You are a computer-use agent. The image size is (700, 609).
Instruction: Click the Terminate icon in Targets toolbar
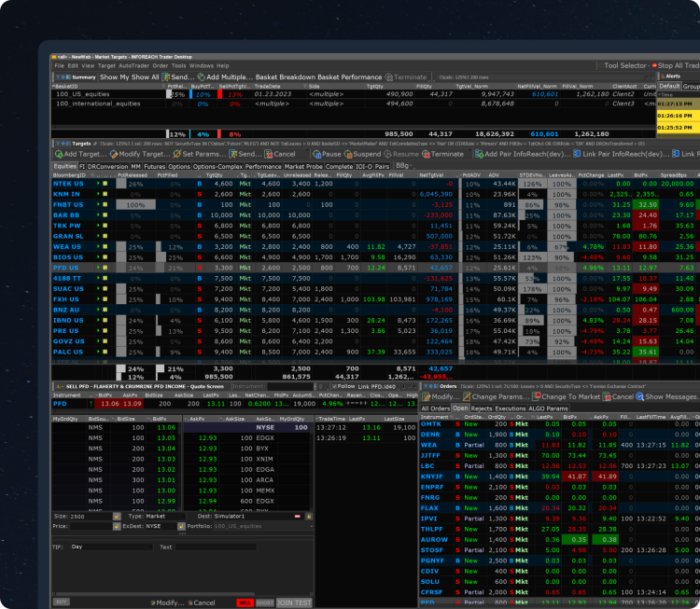(427, 154)
